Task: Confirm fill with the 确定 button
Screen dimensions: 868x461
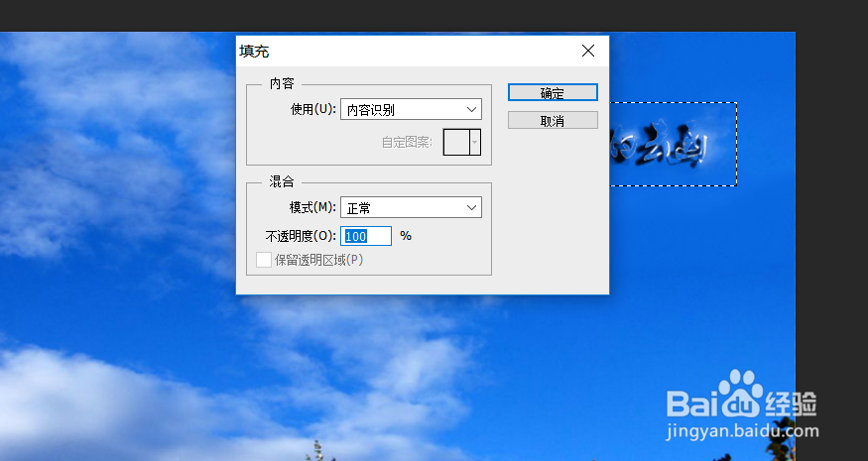Action: [x=553, y=92]
